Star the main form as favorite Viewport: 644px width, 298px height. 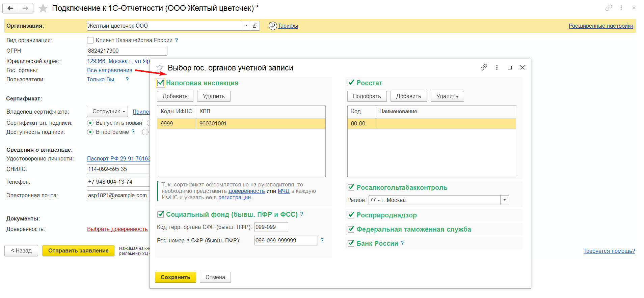coord(43,8)
